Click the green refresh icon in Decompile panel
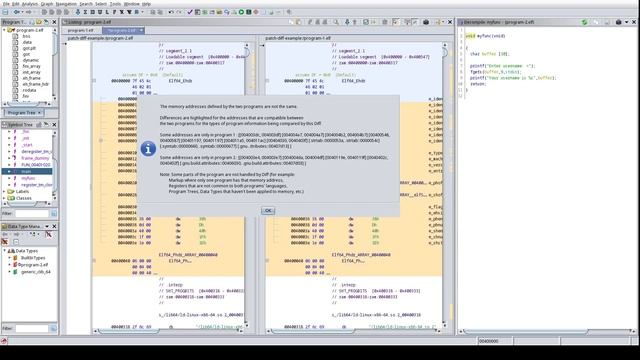 click(584, 22)
